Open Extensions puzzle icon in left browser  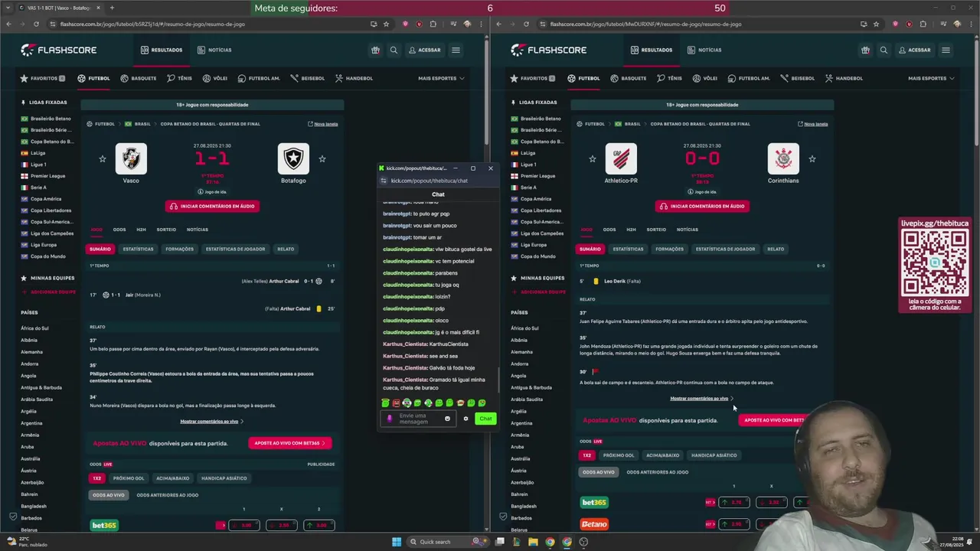(433, 24)
